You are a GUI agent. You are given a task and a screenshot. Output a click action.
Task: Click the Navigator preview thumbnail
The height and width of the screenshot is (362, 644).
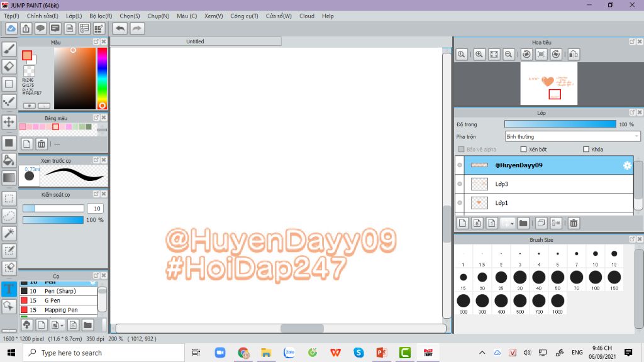(548, 84)
